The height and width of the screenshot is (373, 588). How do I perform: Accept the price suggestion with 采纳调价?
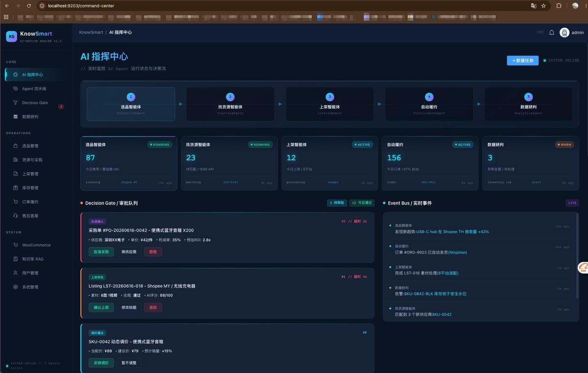point(101,363)
